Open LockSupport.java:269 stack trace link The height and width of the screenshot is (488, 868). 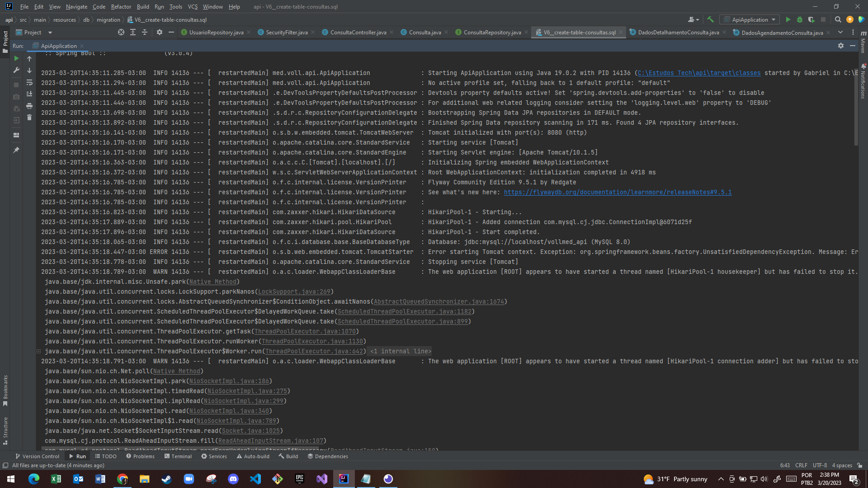pos(294,291)
